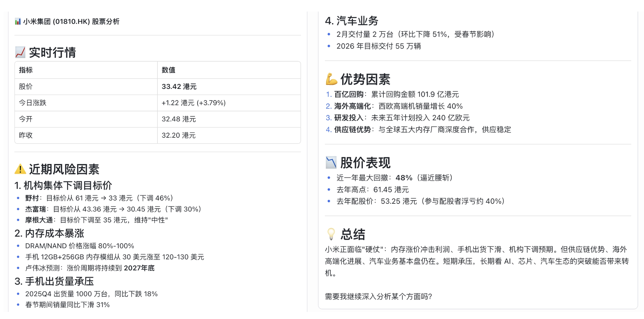
Task: Select the 指标 table column header
Action: click(x=26, y=70)
